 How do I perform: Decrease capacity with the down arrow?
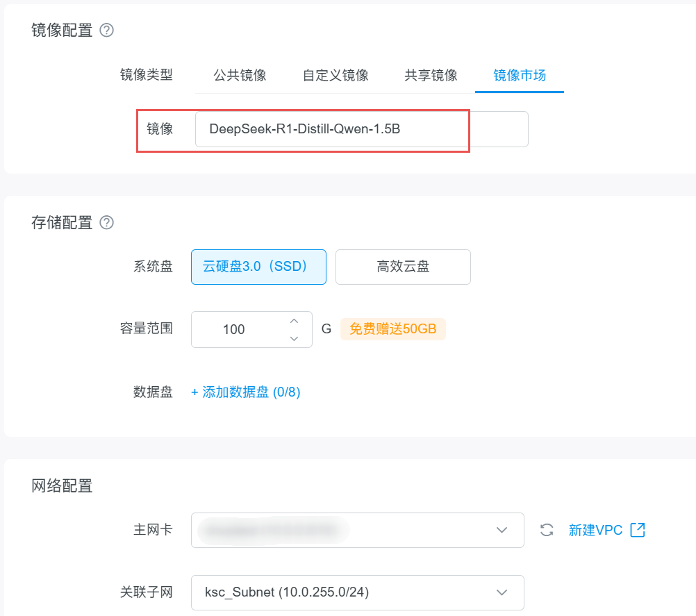294,338
